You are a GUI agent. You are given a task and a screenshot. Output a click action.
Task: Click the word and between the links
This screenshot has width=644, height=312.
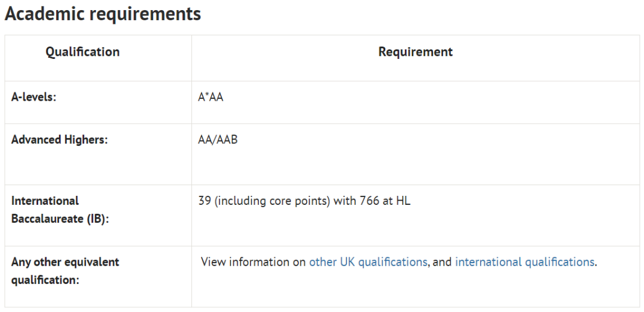pos(442,262)
